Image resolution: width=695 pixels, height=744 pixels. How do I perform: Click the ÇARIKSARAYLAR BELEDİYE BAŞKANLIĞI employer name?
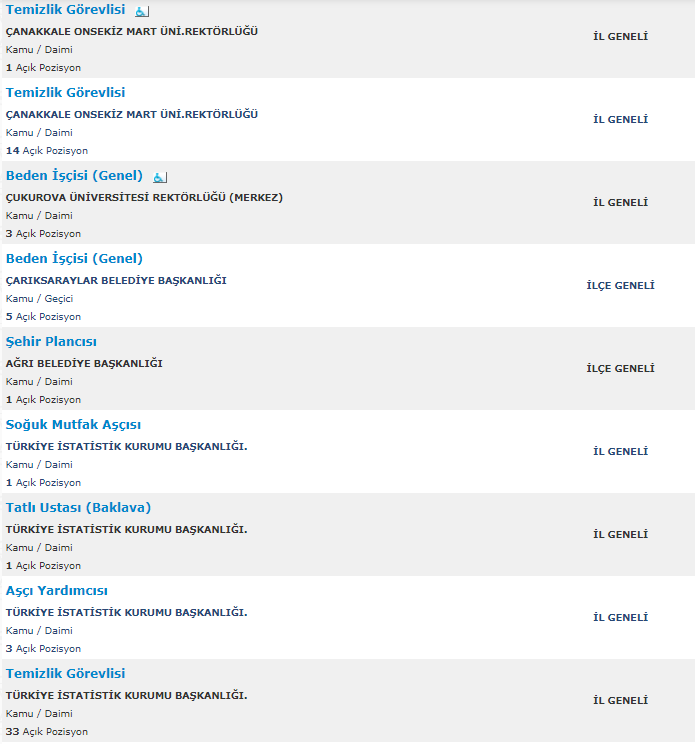[116, 280]
